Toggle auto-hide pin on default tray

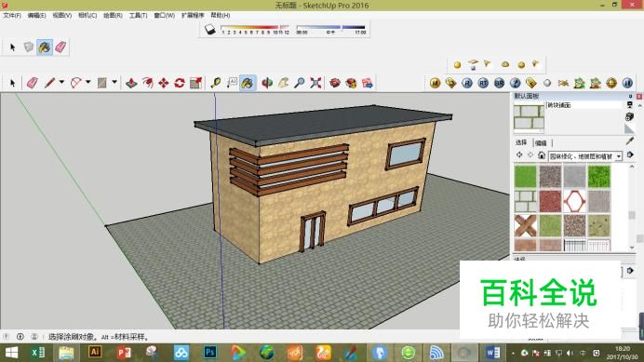coord(630,96)
